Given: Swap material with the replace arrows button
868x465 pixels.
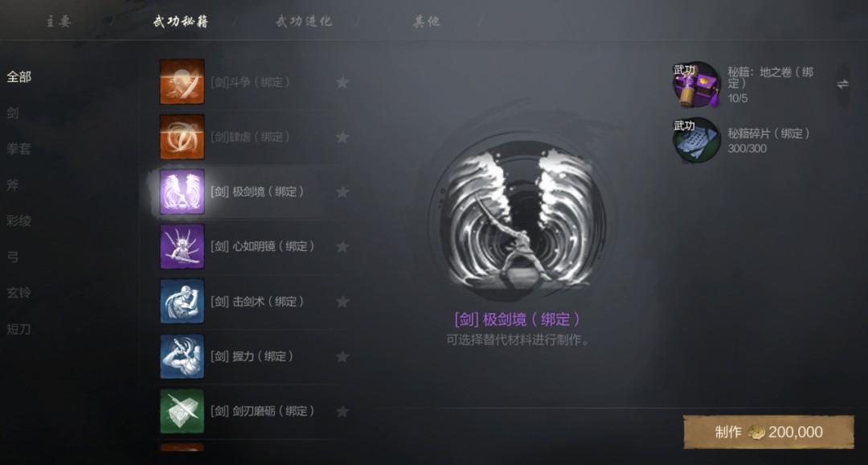Looking at the screenshot, I should (x=842, y=84).
